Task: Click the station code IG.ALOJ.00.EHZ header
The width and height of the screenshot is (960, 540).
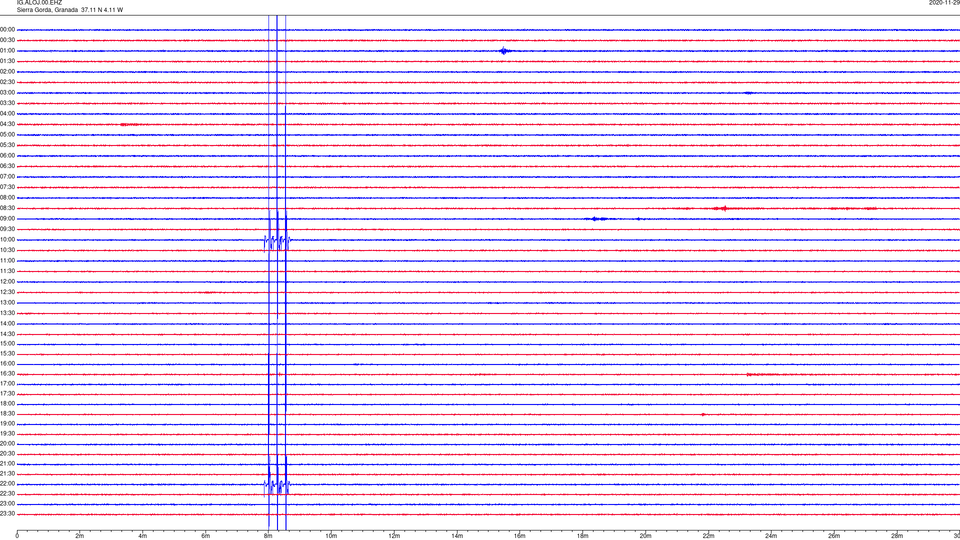Action: coord(39,3)
